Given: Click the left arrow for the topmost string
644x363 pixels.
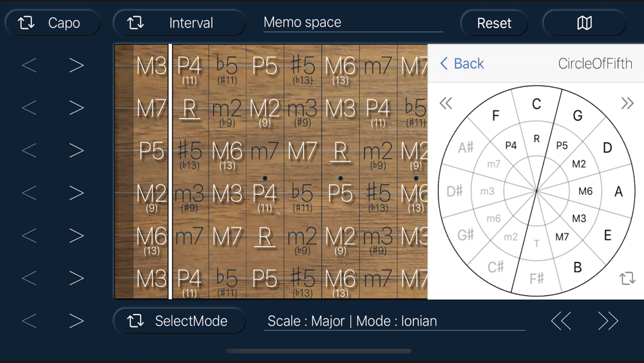Looking at the screenshot, I should click(29, 65).
